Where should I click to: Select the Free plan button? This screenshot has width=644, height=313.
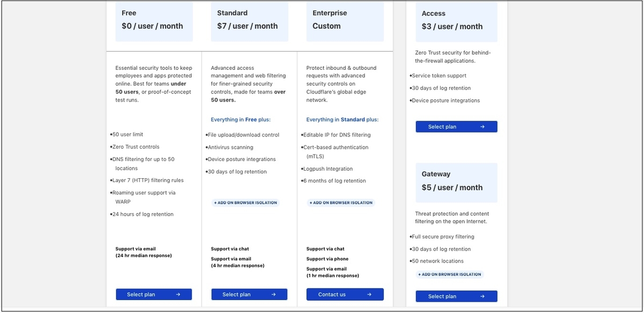[154, 294]
